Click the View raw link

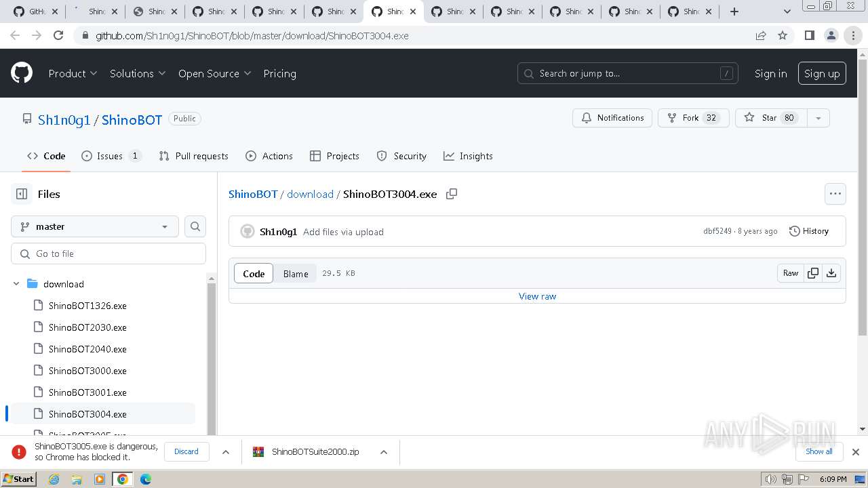[x=537, y=296]
